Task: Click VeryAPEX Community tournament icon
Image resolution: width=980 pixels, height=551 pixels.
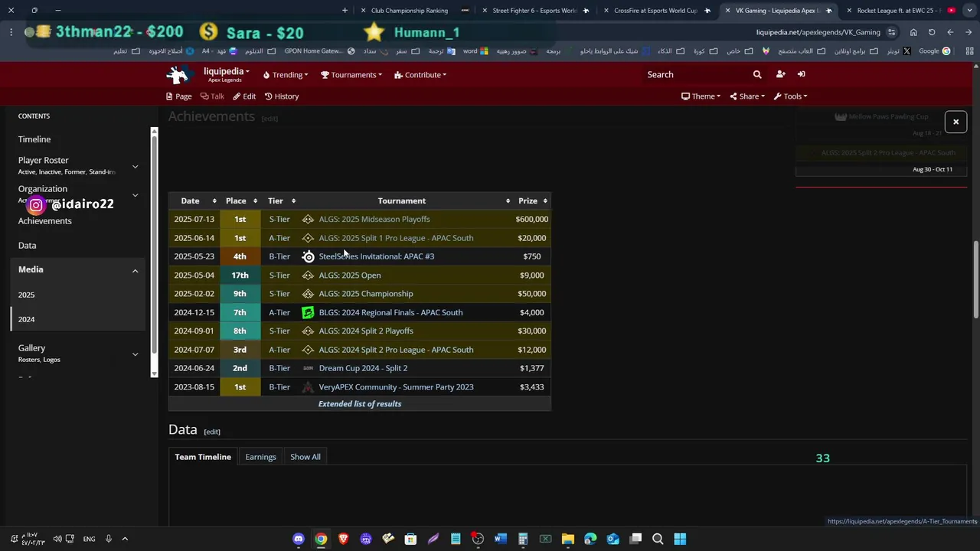Action: (308, 387)
